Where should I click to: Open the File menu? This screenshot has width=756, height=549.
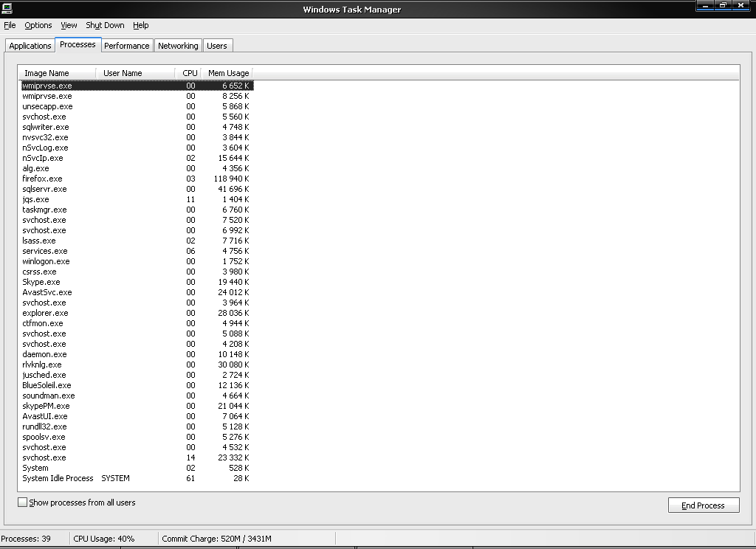[10, 25]
